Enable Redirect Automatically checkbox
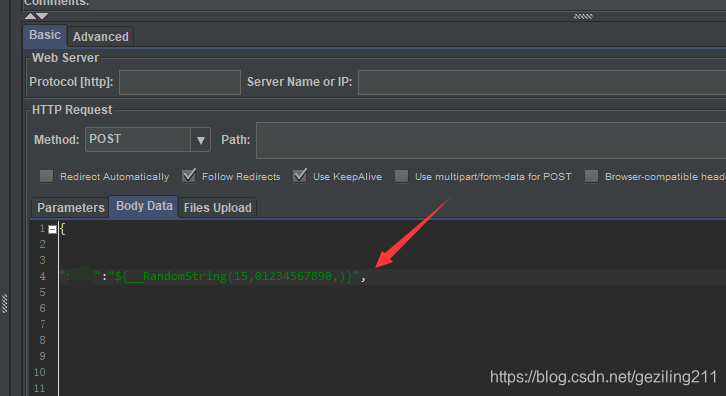The height and width of the screenshot is (396, 726). pos(46,176)
